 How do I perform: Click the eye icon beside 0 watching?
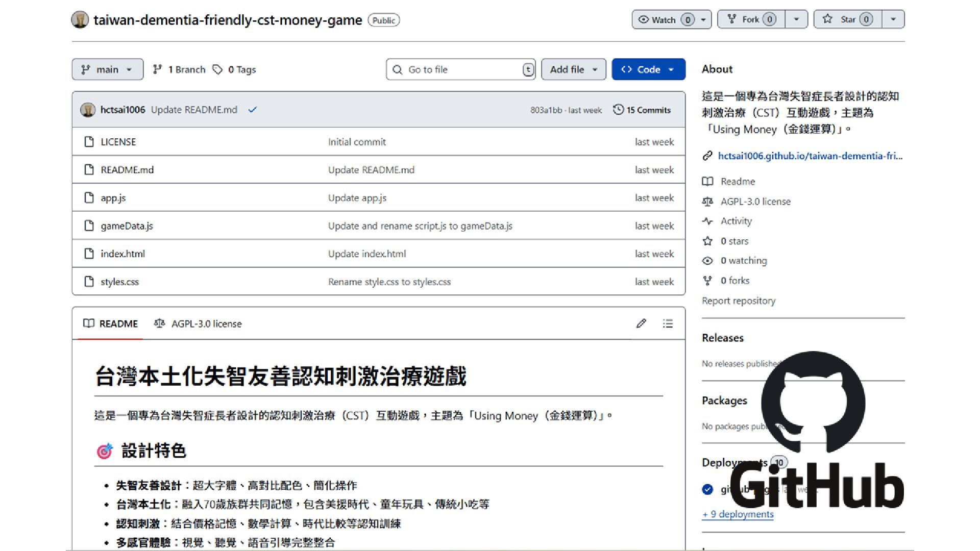pos(707,261)
